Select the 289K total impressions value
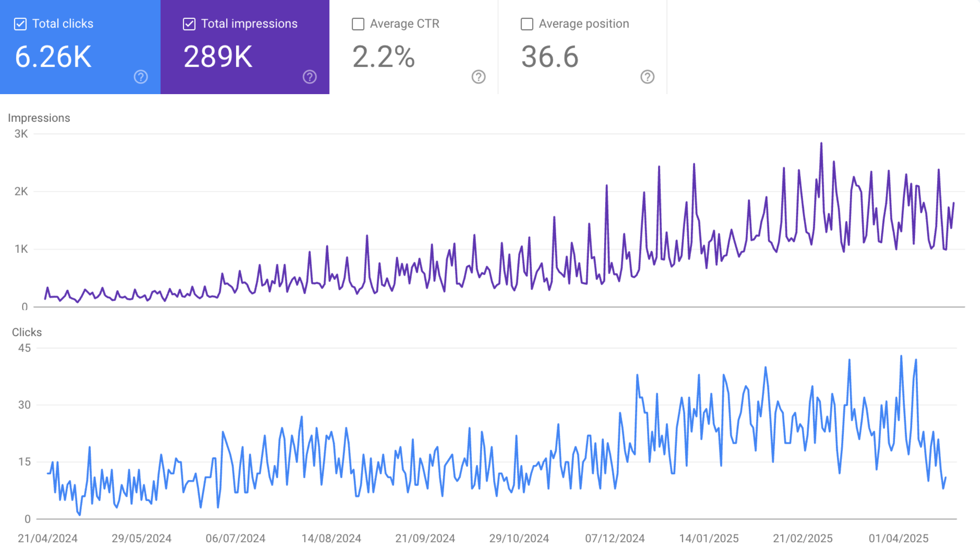The width and height of the screenshot is (980, 551). pyautogui.click(x=218, y=57)
